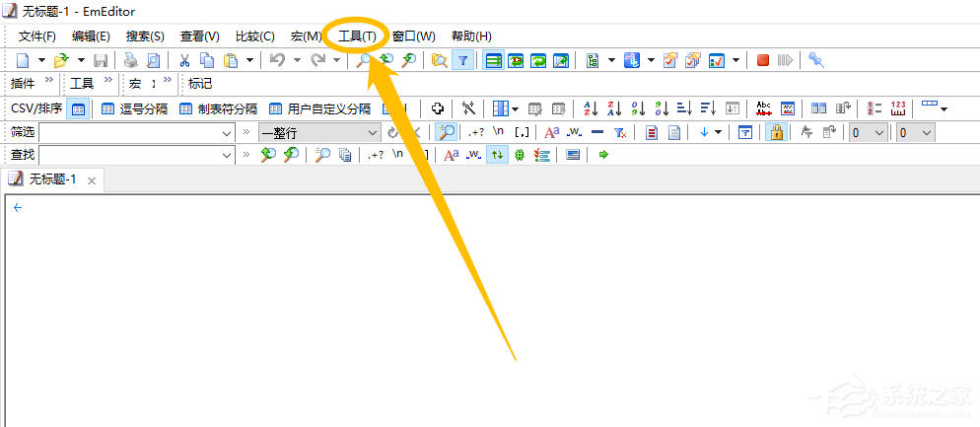This screenshot has height=427, width=980.
Task: Toggle the blue Filter funnel in main toolbar
Action: 463,60
